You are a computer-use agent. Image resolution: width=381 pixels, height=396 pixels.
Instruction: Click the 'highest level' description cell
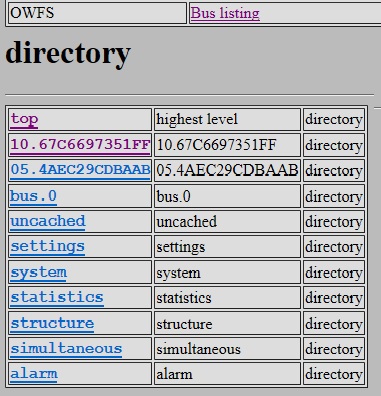point(227,119)
